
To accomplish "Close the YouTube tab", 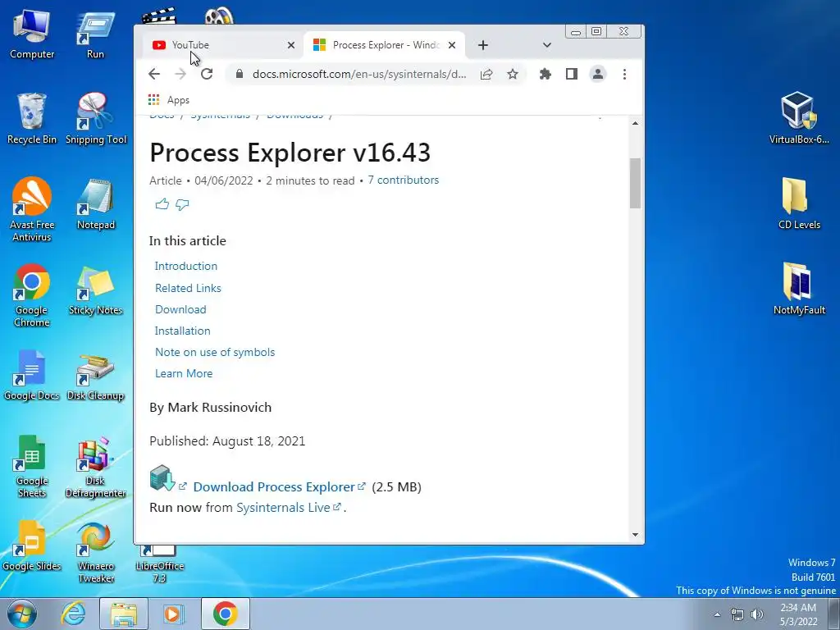I will coord(291,45).
